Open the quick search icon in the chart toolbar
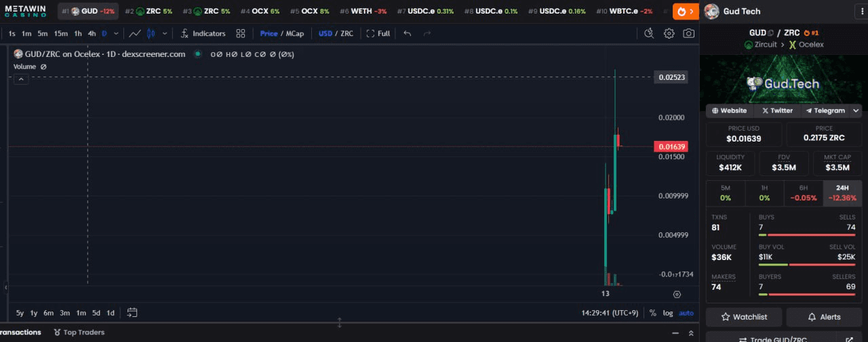868x342 pixels. 649,33
